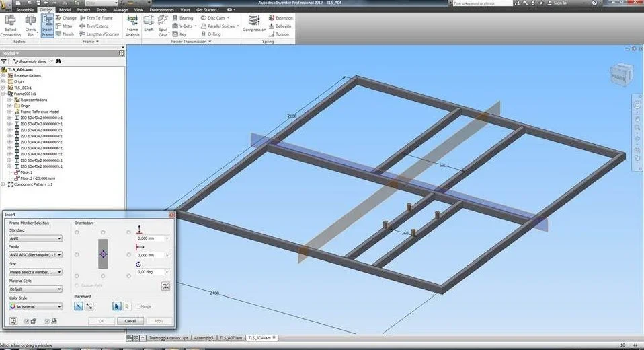The width and height of the screenshot is (644, 350).
Task: Use the Trim To Frame command
Action: (x=96, y=18)
